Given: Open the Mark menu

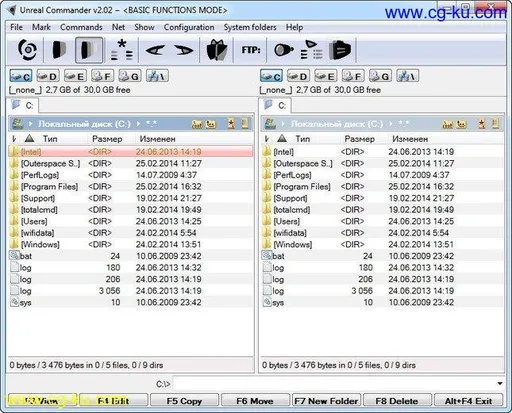Looking at the screenshot, I should pyautogui.click(x=41, y=27).
